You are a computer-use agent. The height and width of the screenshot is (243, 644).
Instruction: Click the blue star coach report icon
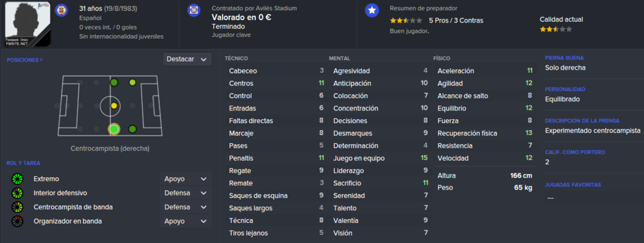pos(372,11)
